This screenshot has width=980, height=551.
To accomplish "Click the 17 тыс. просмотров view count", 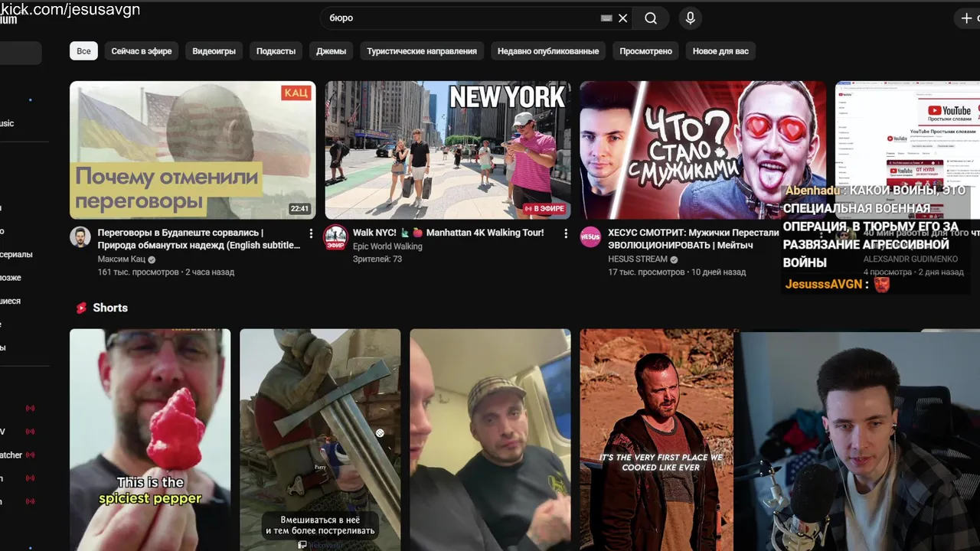I will tap(646, 272).
